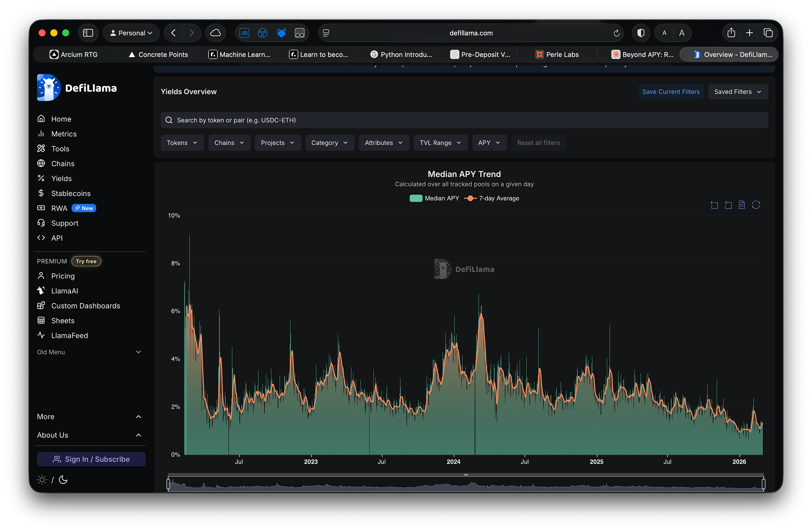812x531 pixels.
Task: Click the chart zoom reset icon
Action: [728, 205]
